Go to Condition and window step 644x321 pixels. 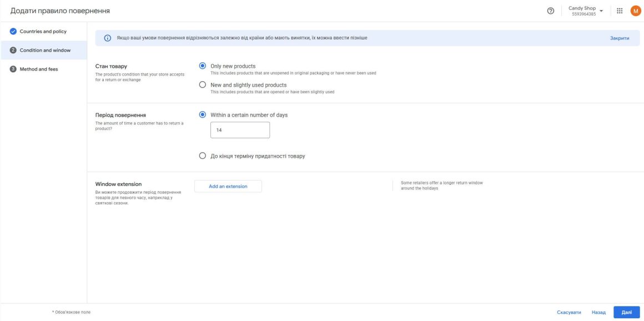coord(43,50)
